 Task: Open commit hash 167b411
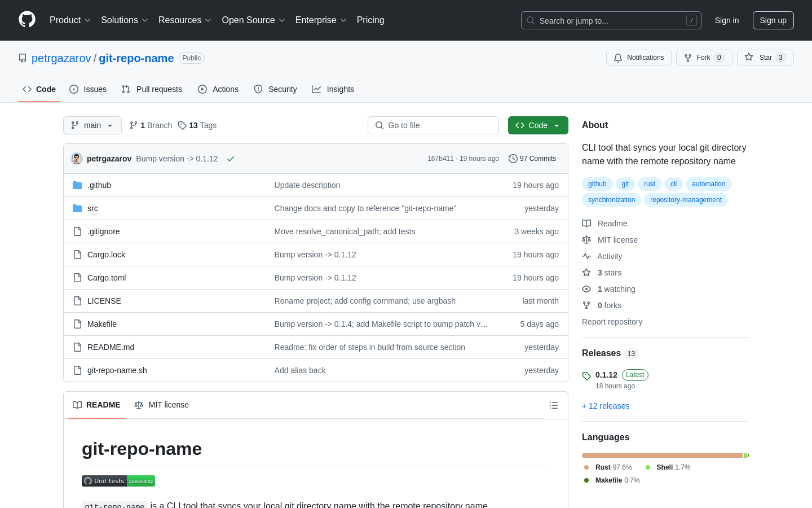pyautogui.click(x=440, y=159)
